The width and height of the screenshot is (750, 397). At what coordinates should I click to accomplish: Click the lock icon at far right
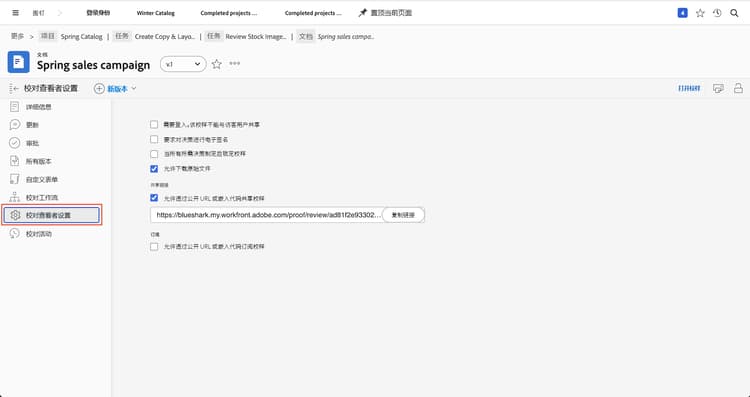pyautogui.click(x=739, y=88)
